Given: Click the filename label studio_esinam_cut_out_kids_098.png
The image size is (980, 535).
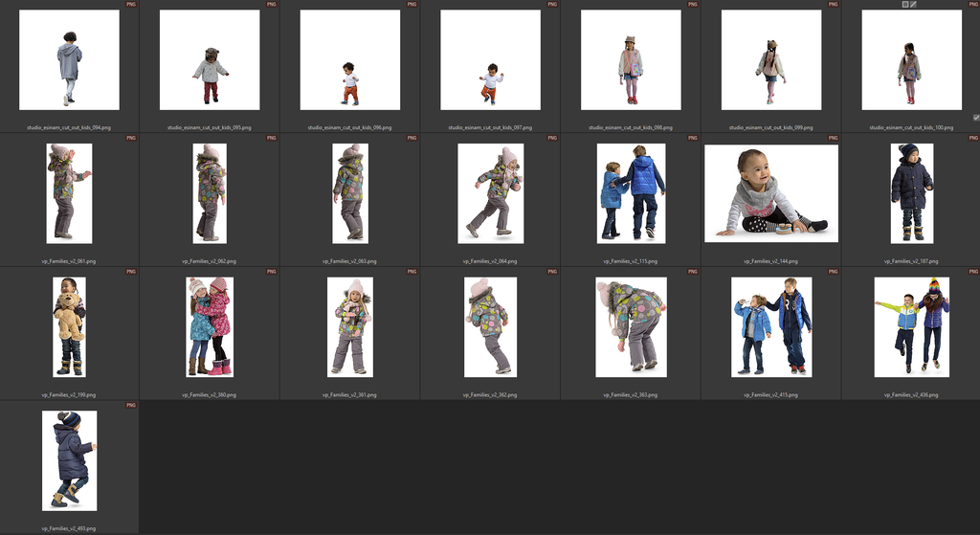Looking at the screenshot, I should [x=631, y=127].
